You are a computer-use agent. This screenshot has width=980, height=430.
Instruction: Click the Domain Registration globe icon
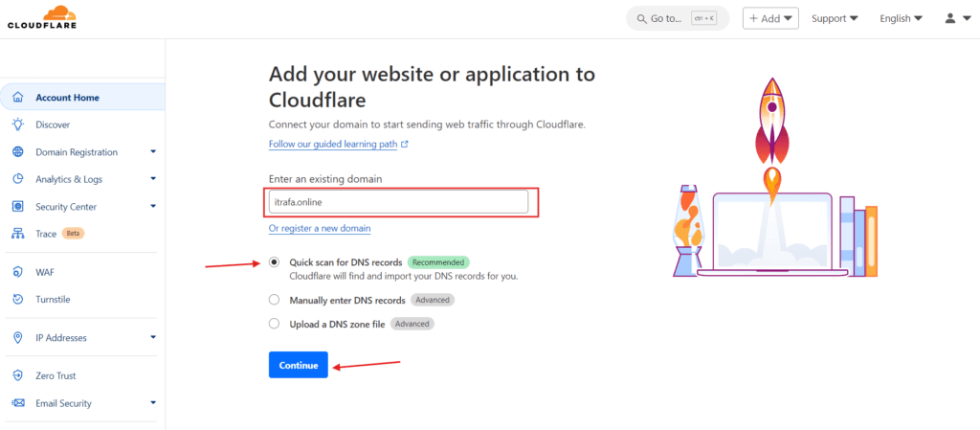(18, 152)
